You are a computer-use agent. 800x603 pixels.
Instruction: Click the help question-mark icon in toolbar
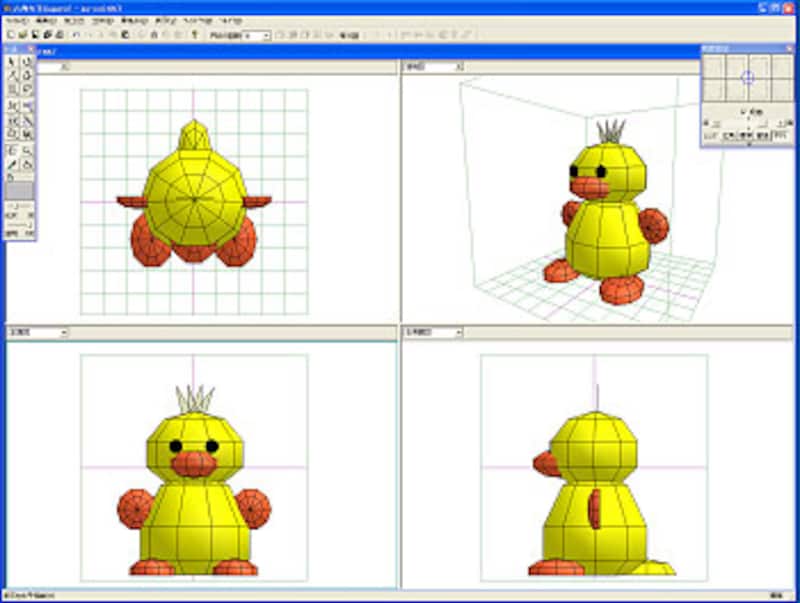point(194,35)
